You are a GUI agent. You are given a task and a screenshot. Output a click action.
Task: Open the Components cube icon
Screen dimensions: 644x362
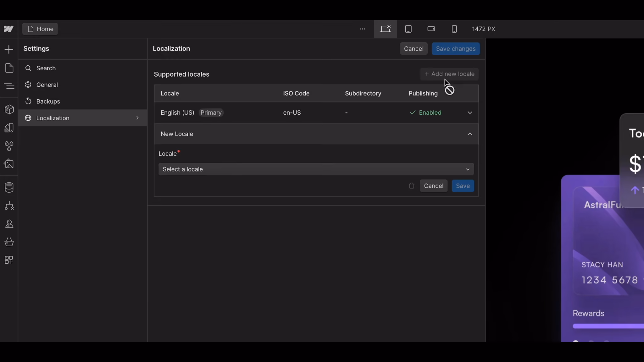point(9,109)
